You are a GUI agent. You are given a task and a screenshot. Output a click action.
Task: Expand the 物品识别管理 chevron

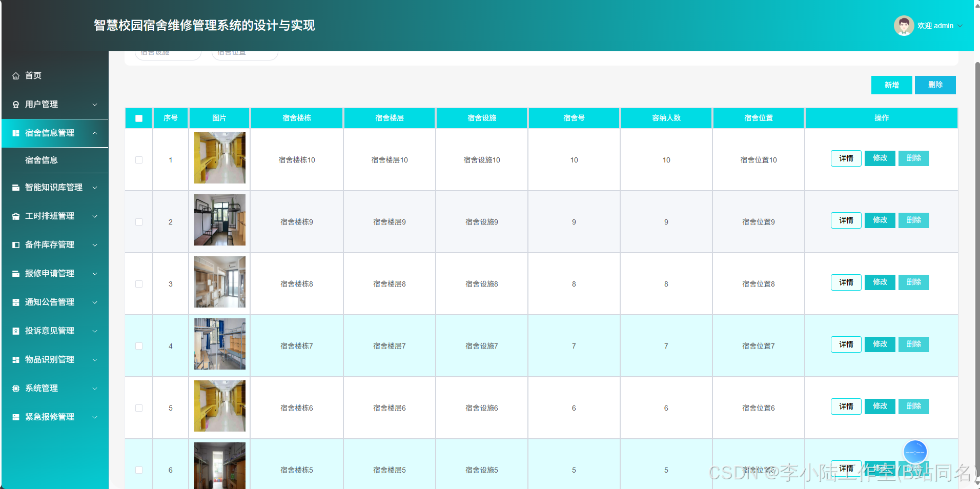(95, 360)
